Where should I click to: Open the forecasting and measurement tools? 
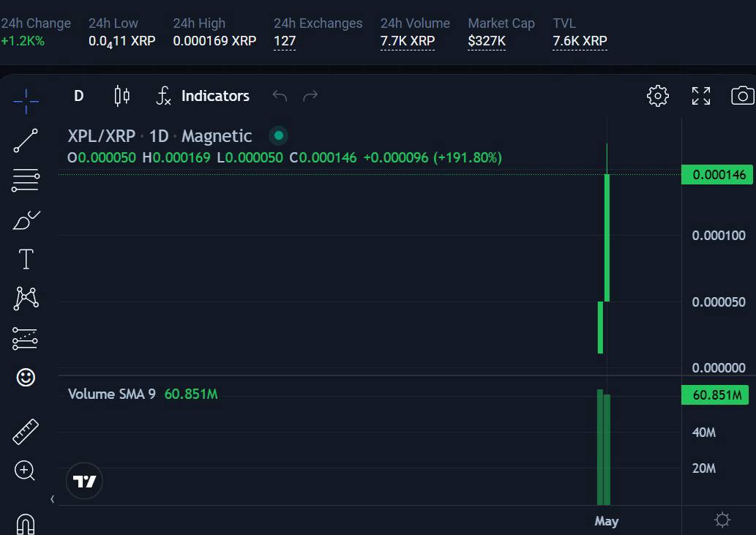coord(26,338)
